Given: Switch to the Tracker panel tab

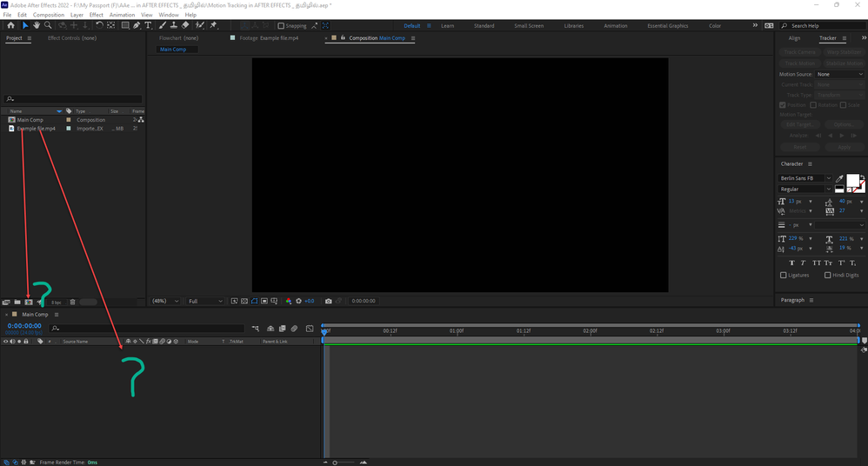Looking at the screenshot, I should pyautogui.click(x=828, y=38).
